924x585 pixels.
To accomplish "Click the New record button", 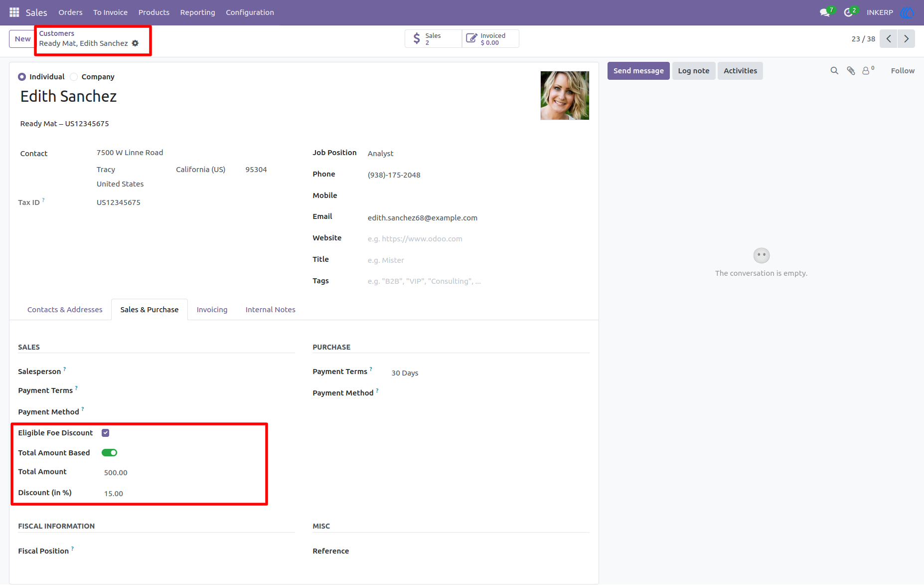I will tap(22, 39).
